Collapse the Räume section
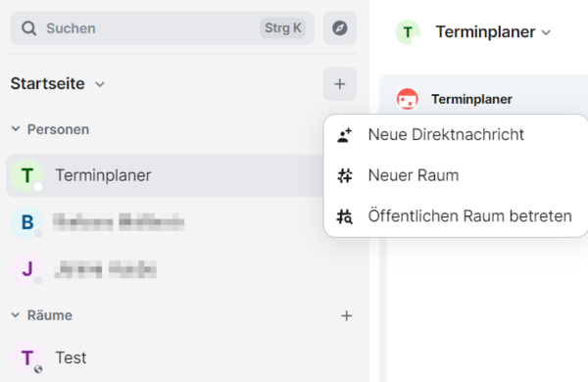Viewport: 588px width, 382px height. tap(16, 314)
